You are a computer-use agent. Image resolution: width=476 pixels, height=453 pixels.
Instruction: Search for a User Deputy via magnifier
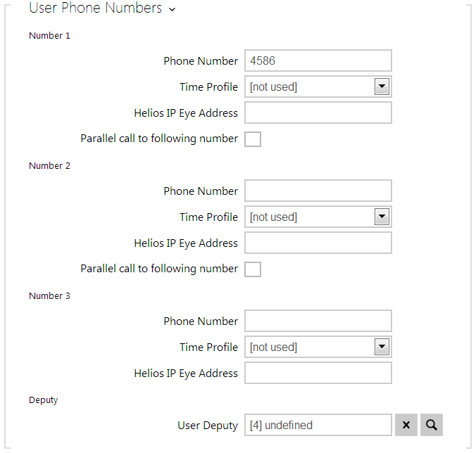[x=432, y=425]
